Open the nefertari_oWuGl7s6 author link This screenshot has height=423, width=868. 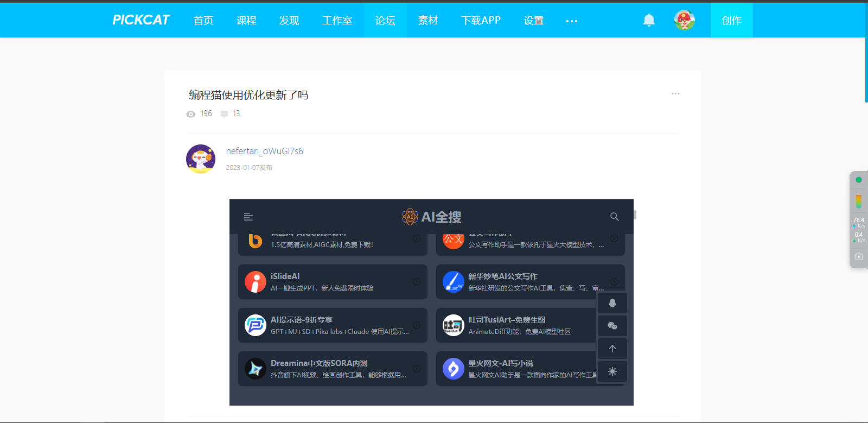point(265,151)
